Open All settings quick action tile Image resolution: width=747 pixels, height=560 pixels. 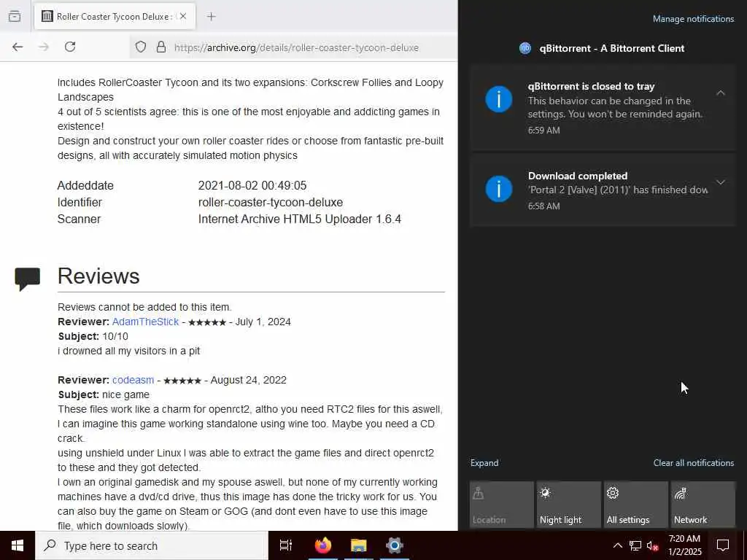[636, 505]
